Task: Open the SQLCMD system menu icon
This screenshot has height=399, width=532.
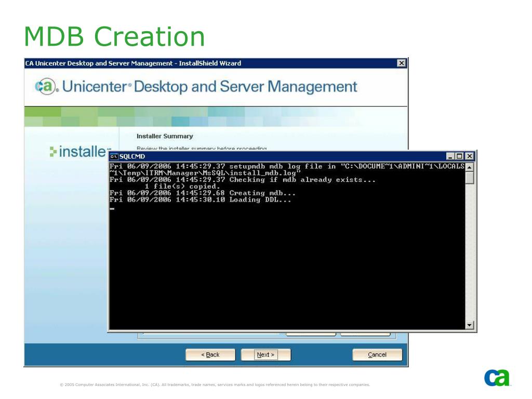Action: coord(114,156)
